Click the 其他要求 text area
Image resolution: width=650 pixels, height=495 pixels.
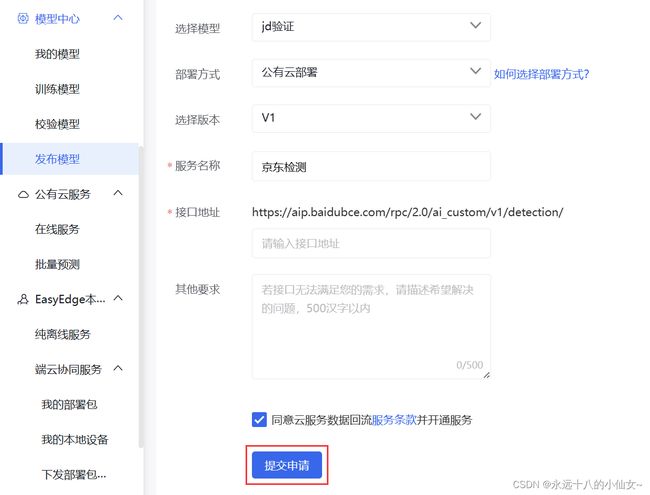pos(371,327)
